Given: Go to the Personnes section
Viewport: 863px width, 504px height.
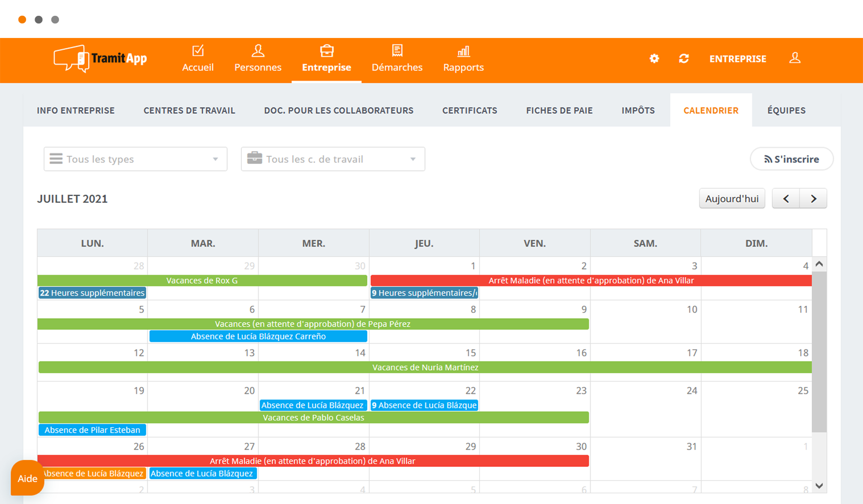Looking at the screenshot, I should point(258,59).
